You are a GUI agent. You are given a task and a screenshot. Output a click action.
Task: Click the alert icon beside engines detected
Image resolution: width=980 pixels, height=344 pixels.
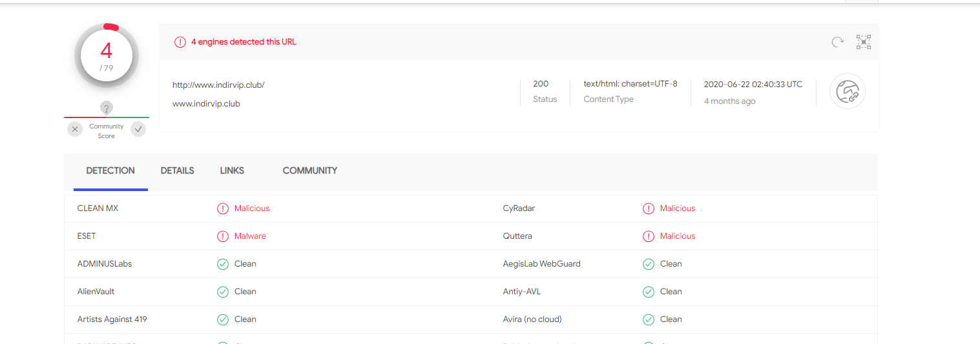pos(180,42)
